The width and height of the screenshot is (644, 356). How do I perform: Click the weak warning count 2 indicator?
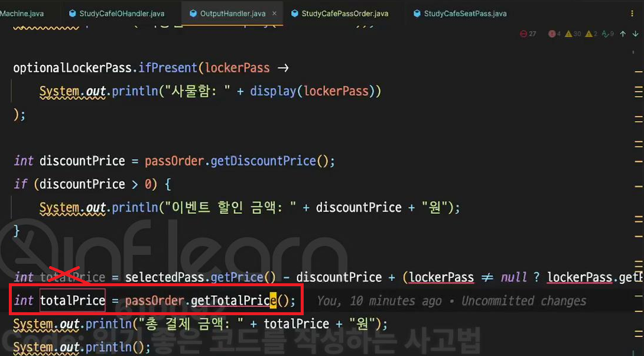[x=591, y=34]
